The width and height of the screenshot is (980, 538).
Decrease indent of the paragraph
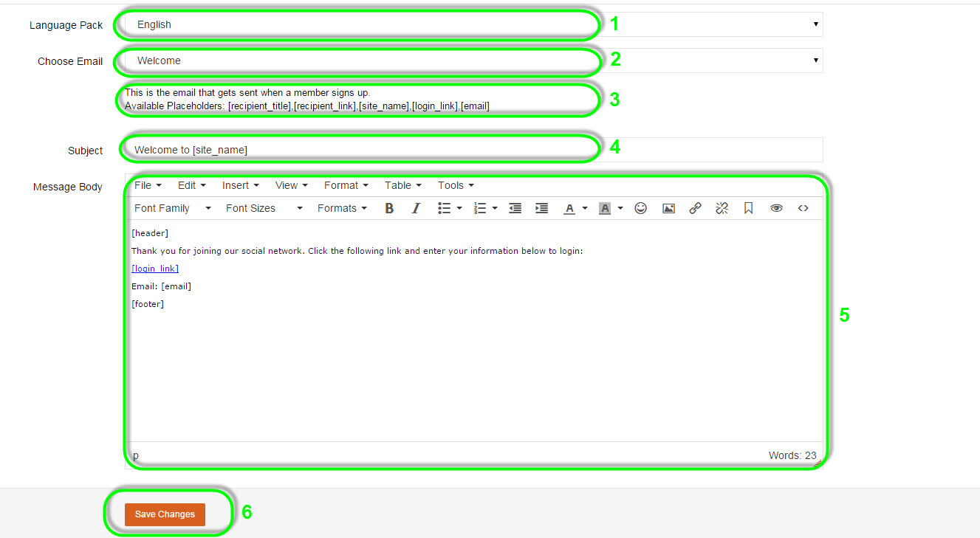[515, 209]
